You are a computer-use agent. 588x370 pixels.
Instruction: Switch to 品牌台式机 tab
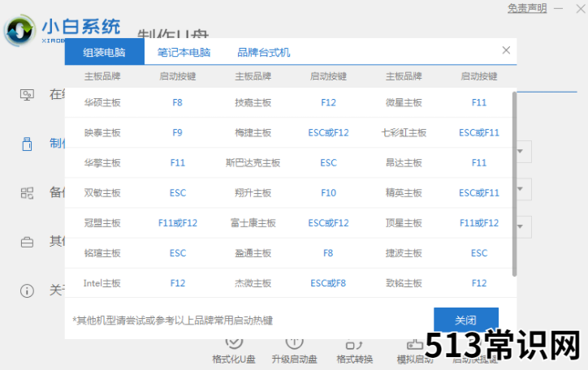[264, 52]
